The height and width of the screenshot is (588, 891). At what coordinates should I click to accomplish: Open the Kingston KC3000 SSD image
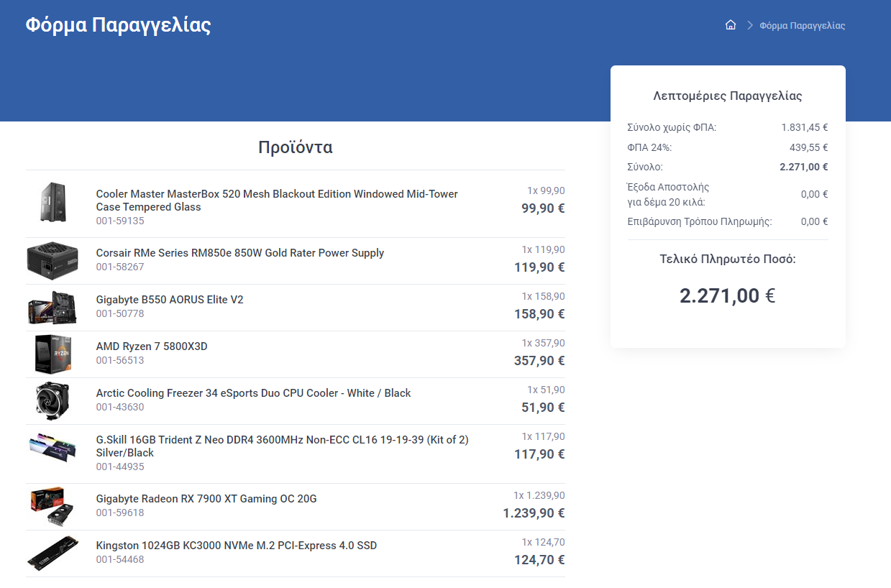(52, 553)
